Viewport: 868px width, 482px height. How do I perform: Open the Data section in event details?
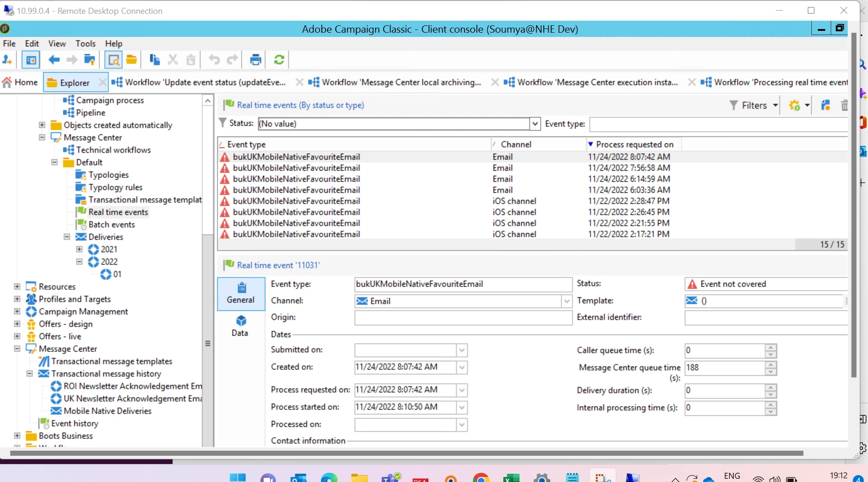pyautogui.click(x=240, y=326)
